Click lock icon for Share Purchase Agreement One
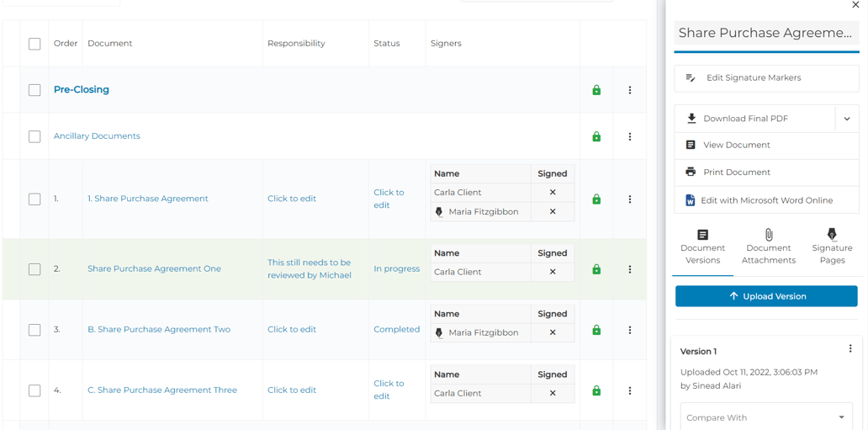This screenshot has width=868, height=430. 596,269
